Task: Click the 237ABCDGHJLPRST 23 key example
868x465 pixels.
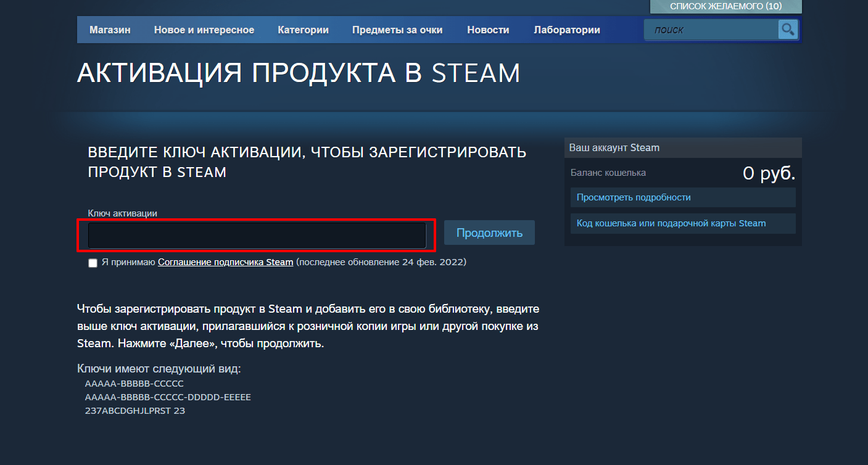Action: 135,411
